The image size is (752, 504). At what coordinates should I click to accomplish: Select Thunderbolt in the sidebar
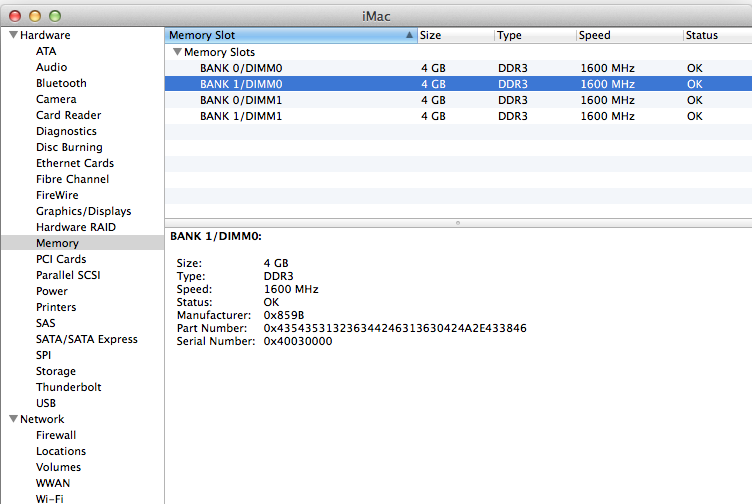click(69, 387)
